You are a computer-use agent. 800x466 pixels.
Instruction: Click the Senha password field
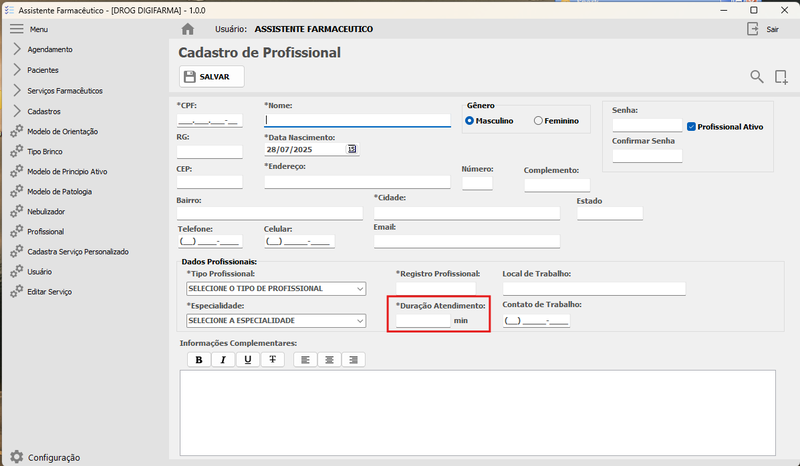647,125
